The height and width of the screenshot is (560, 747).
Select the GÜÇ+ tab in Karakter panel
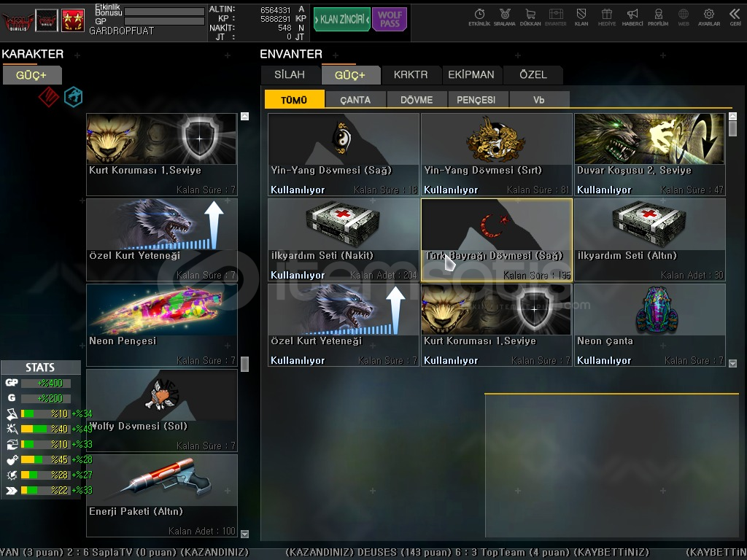coord(32,75)
